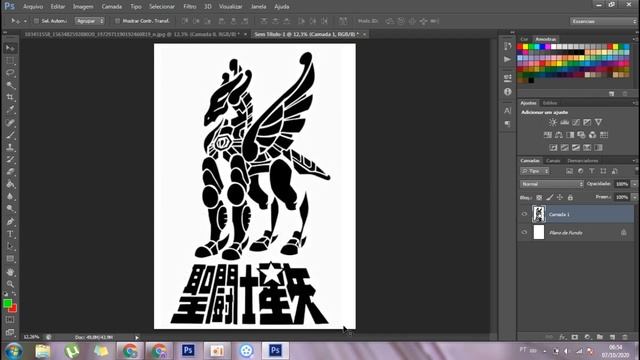Select the Spot Healing Brush tool
Viewport: 640px width, 360px height.
click(10, 123)
